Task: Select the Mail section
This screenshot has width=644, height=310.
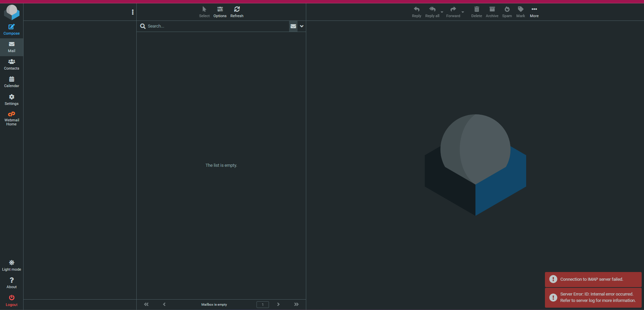Action: 11,47
